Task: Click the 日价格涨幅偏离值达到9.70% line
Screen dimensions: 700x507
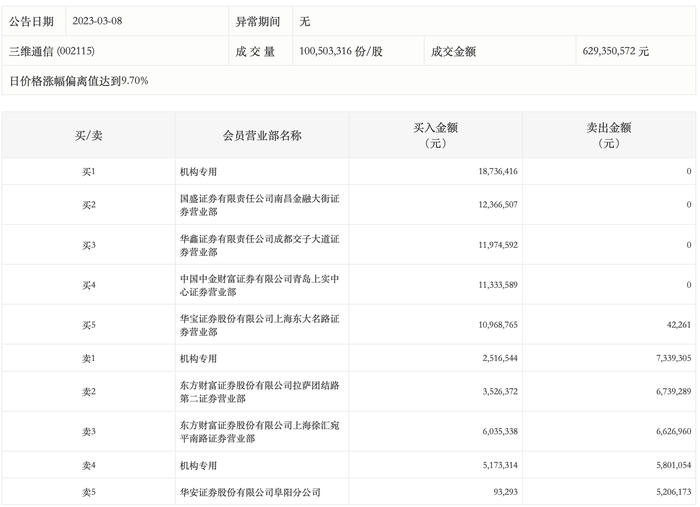Action: [79, 81]
